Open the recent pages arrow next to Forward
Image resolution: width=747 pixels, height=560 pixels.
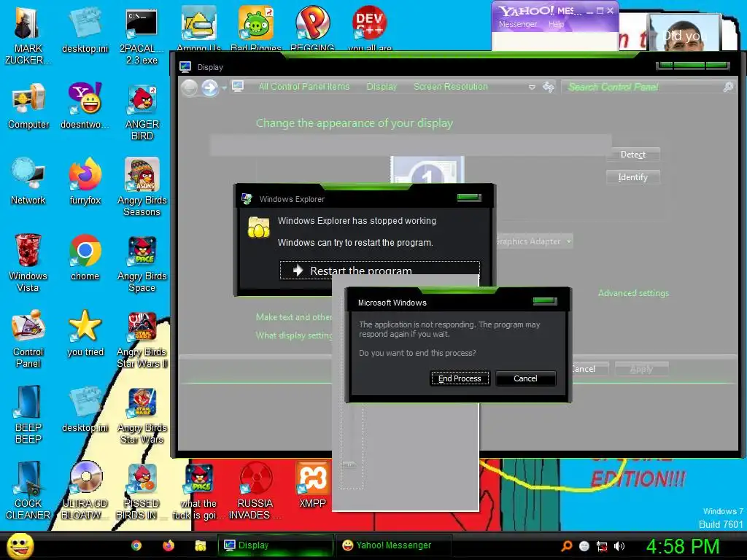point(225,88)
